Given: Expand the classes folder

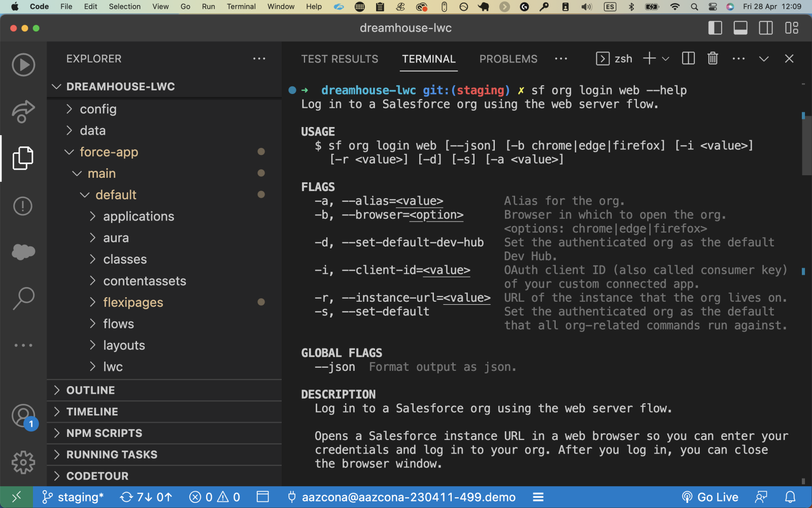Looking at the screenshot, I should point(164,259).
